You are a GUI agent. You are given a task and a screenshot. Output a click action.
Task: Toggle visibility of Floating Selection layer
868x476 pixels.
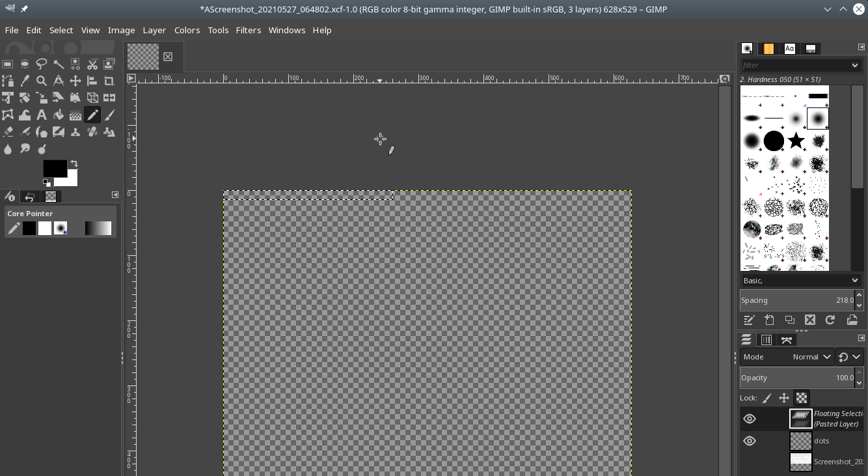tap(750, 419)
